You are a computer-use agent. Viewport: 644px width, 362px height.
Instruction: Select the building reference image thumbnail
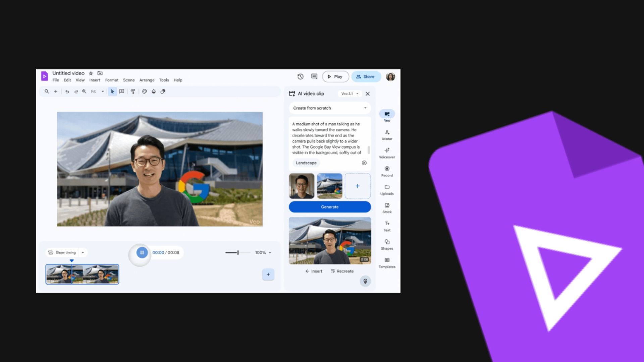330,186
